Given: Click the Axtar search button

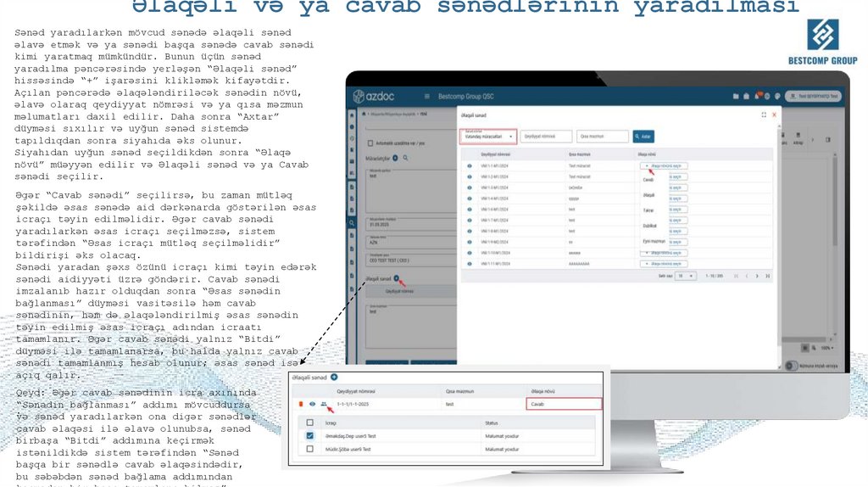Looking at the screenshot, I should point(643,137).
